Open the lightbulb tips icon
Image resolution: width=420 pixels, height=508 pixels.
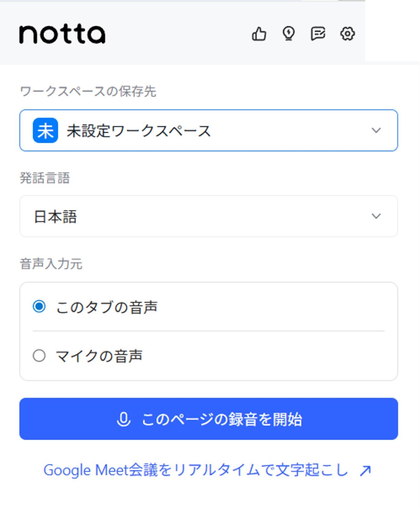point(288,34)
